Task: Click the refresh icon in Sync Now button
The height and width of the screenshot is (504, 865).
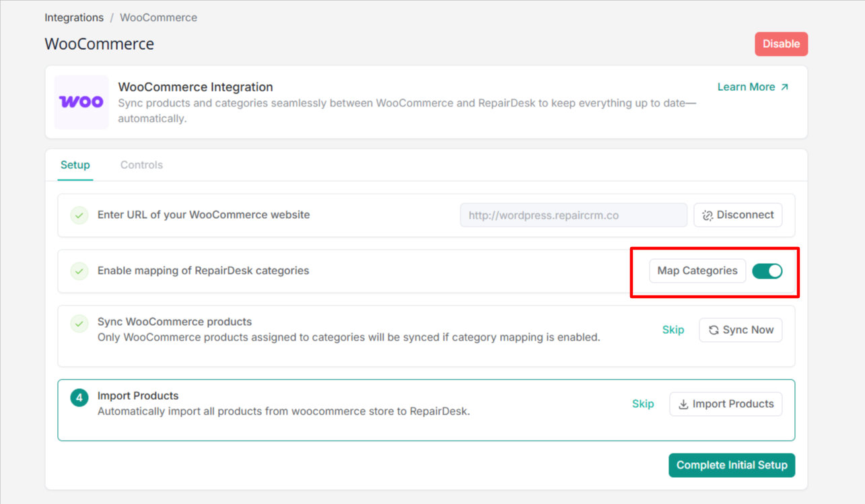Action: [x=714, y=330]
